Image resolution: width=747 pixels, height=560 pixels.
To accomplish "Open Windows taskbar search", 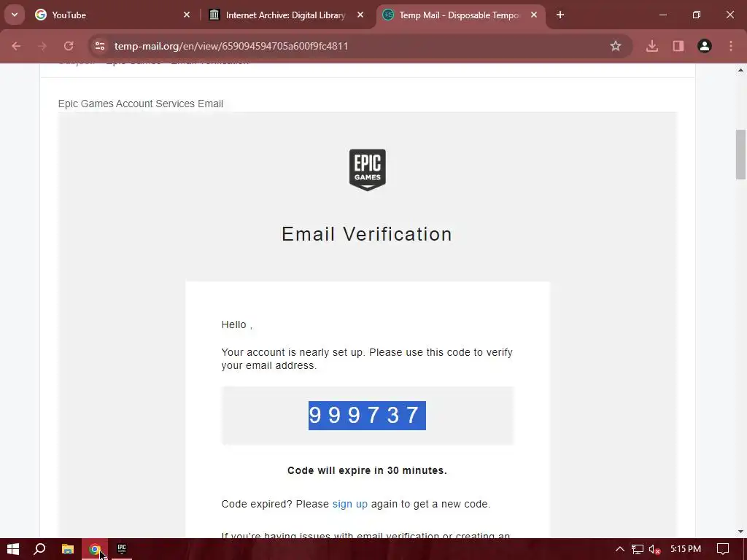I will 39,549.
